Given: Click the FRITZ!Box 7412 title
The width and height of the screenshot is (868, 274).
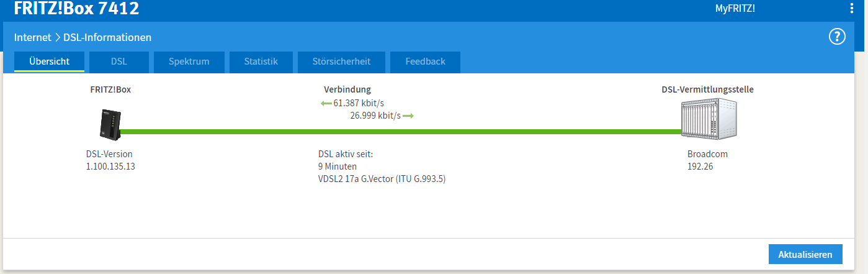Looking at the screenshot, I should [x=76, y=8].
